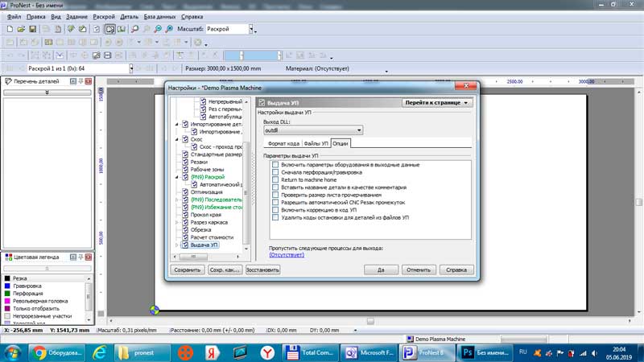Click the blue Гравировка color swatch
644x362 pixels.
click(x=7, y=286)
